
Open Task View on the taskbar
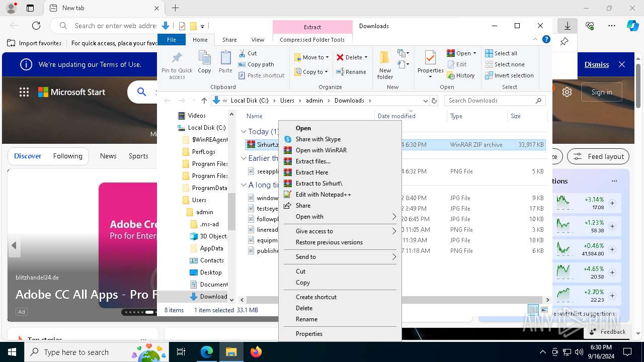[181, 352]
